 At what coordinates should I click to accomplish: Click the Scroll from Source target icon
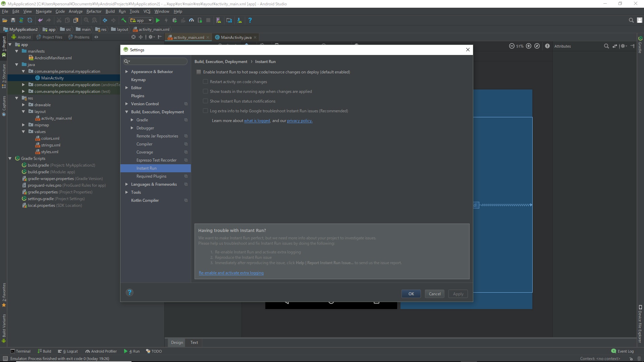point(133,37)
